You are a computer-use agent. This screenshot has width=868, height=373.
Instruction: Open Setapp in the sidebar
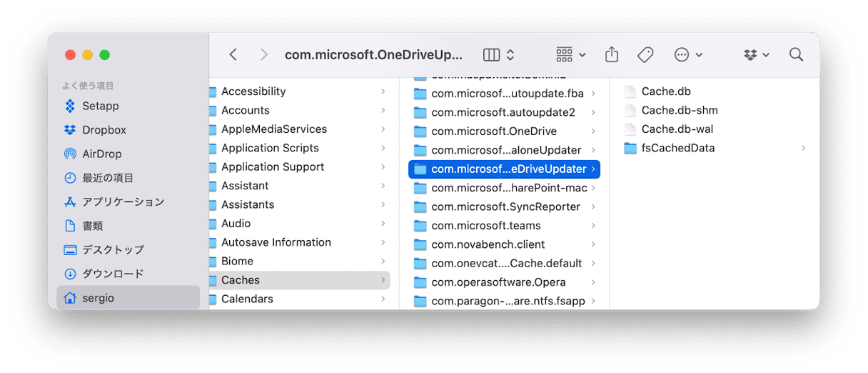(100, 106)
